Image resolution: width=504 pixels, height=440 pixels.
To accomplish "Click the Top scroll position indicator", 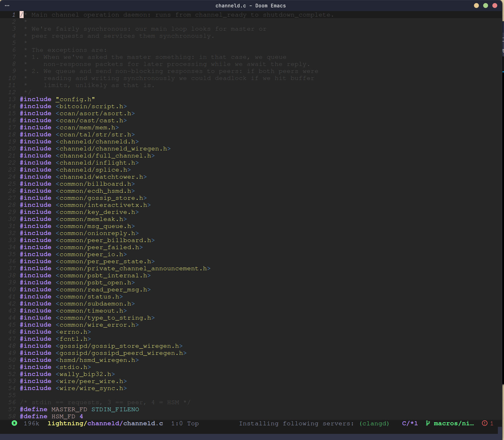I will [193, 423].
